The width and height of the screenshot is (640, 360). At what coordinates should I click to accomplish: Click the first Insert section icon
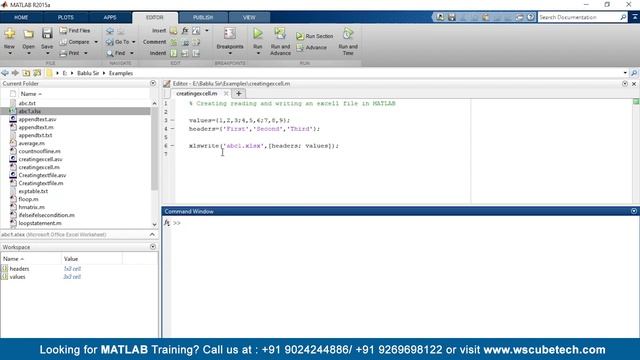tap(173, 31)
